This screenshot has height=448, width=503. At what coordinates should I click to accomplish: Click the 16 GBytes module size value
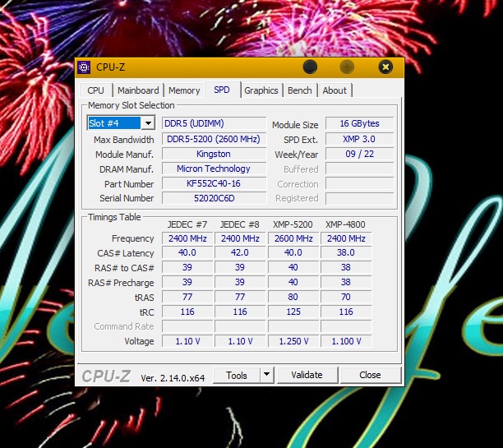[360, 123]
